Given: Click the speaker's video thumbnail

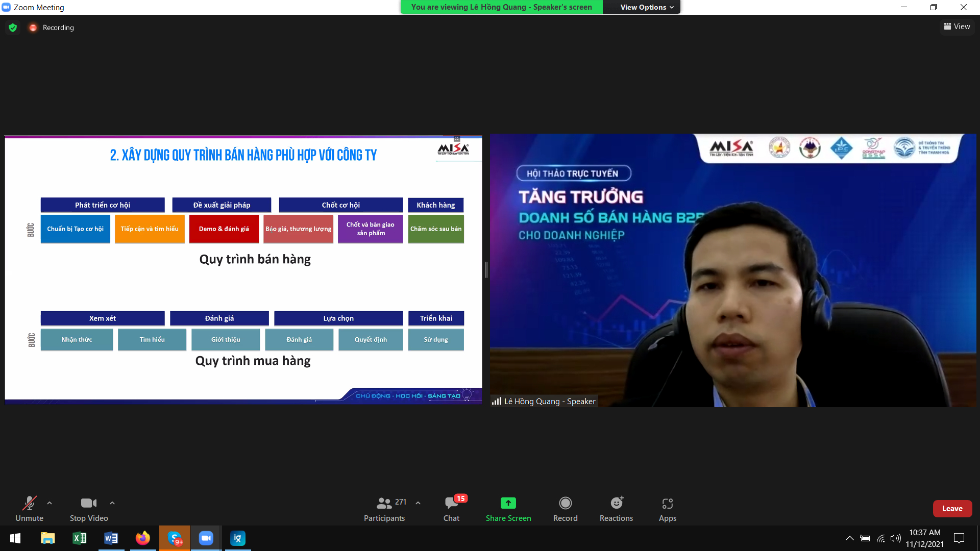Looking at the screenshot, I should 732,270.
